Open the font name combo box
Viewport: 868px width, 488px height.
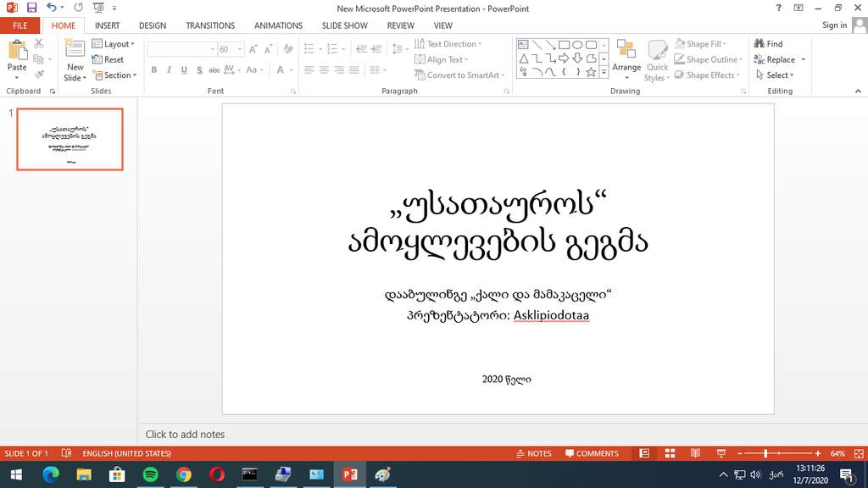tap(181, 49)
